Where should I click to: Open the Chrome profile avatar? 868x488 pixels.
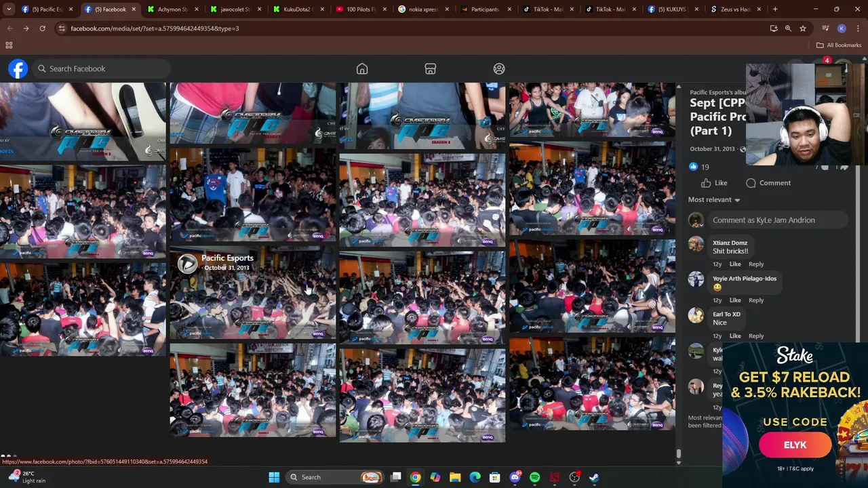click(842, 28)
